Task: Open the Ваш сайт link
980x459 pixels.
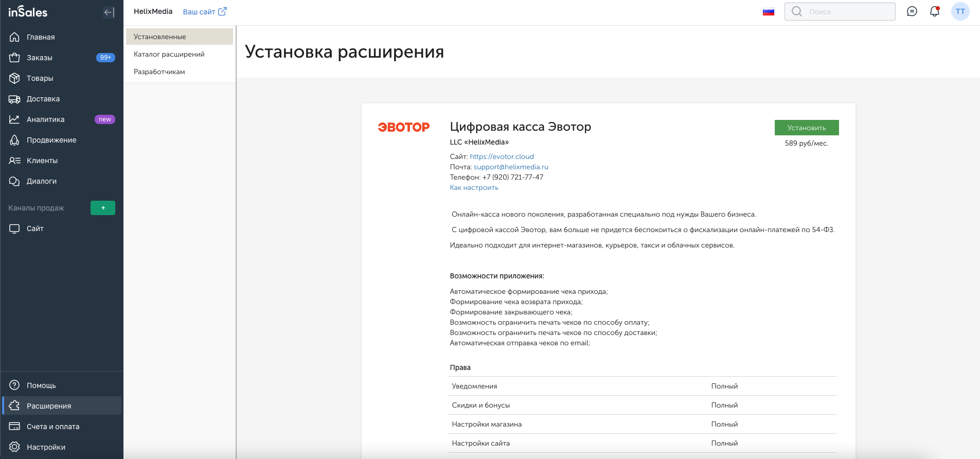Action: tap(205, 11)
